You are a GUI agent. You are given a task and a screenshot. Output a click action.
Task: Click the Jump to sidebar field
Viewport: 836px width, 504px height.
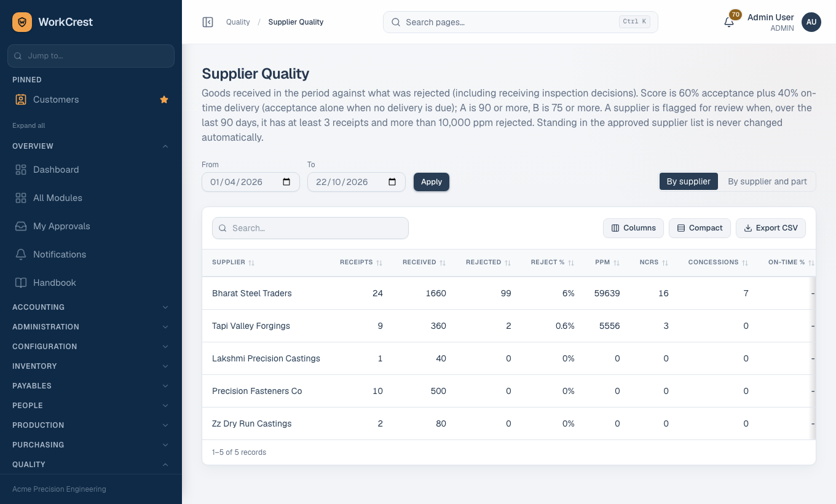coord(91,56)
